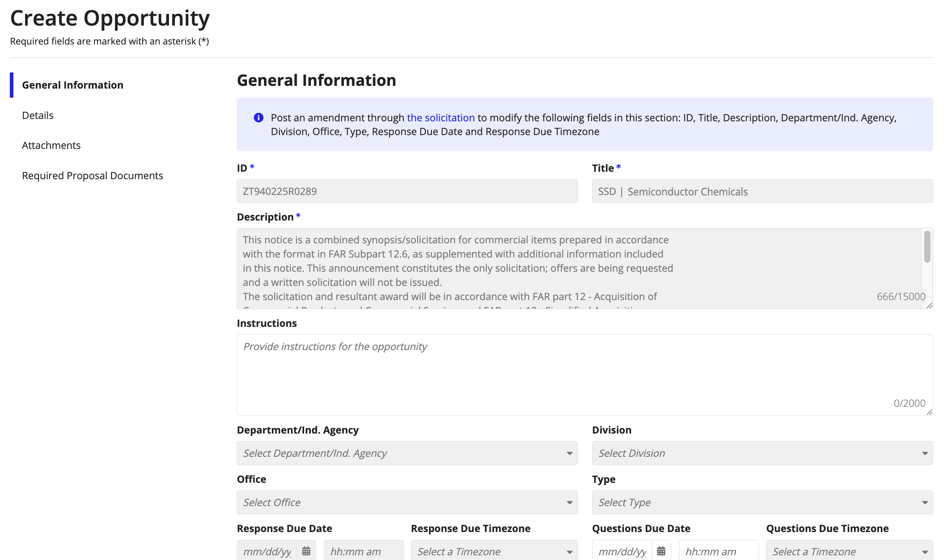Switch to the Details section
The image size is (947, 560).
pos(37,115)
